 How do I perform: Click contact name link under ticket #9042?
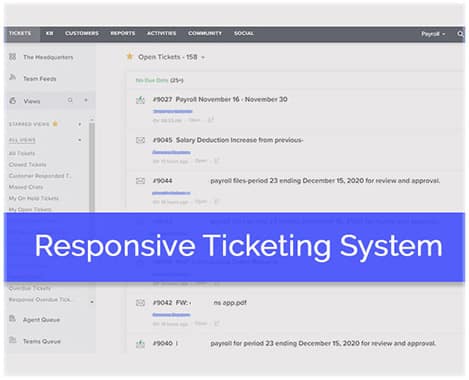[171, 315]
